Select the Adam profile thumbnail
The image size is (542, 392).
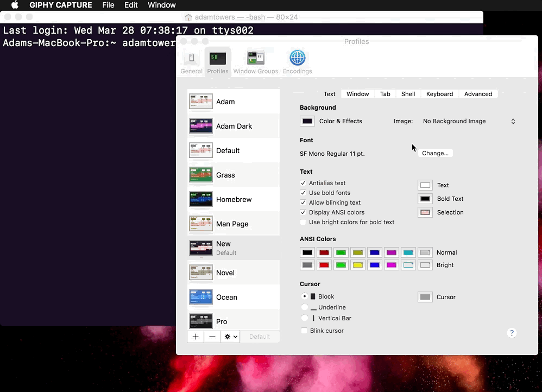click(x=201, y=102)
